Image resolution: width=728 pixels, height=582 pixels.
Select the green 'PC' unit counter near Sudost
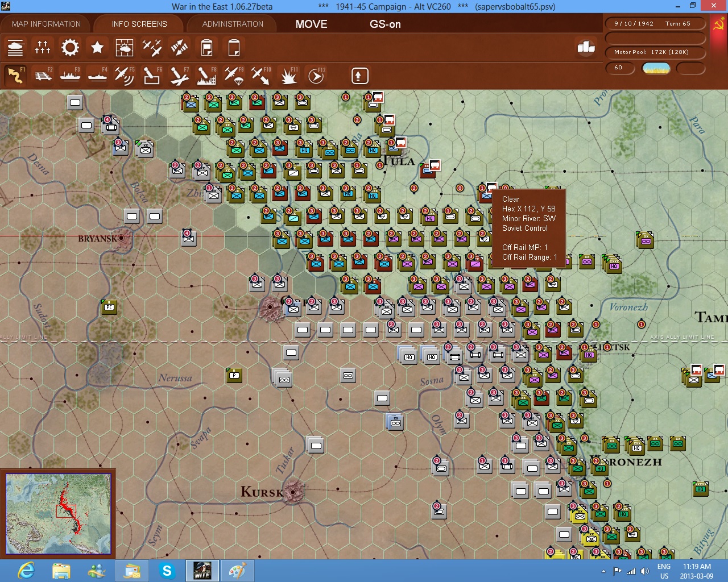(x=109, y=307)
